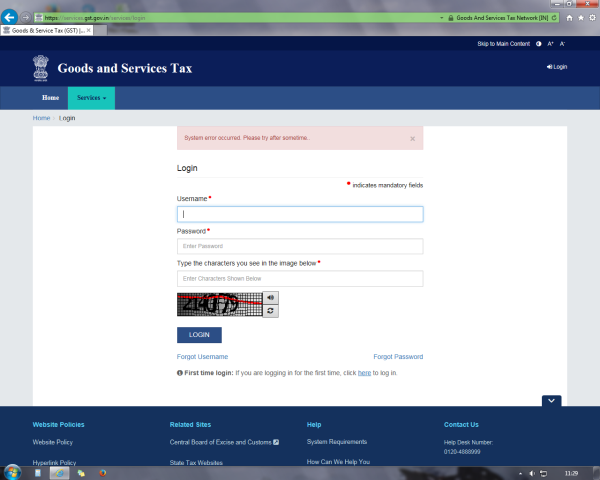The width and height of the screenshot is (600, 480).
Task: Open browser settings gear icon
Action: tap(592, 18)
